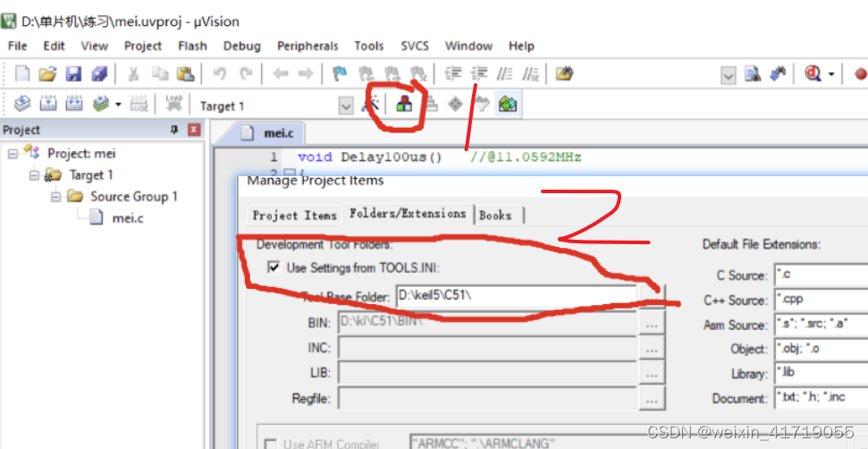Screen dimensions: 868x449
Task: Click the Library extension field
Action: coord(821,373)
